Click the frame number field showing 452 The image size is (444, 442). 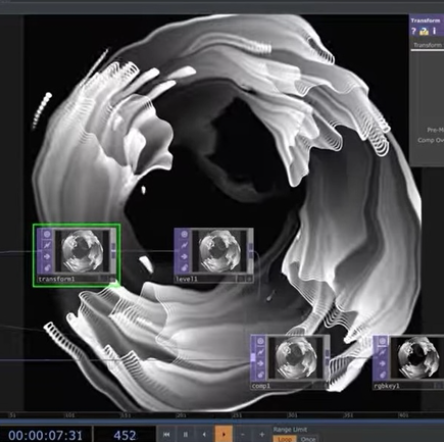click(x=125, y=435)
